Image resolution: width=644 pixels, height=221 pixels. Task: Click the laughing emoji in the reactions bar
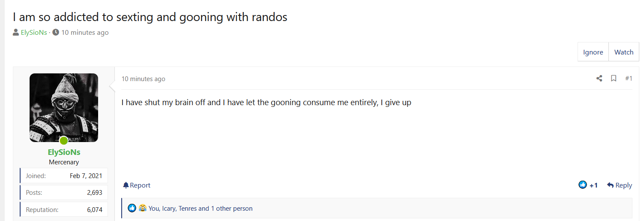(x=143, y=209)
